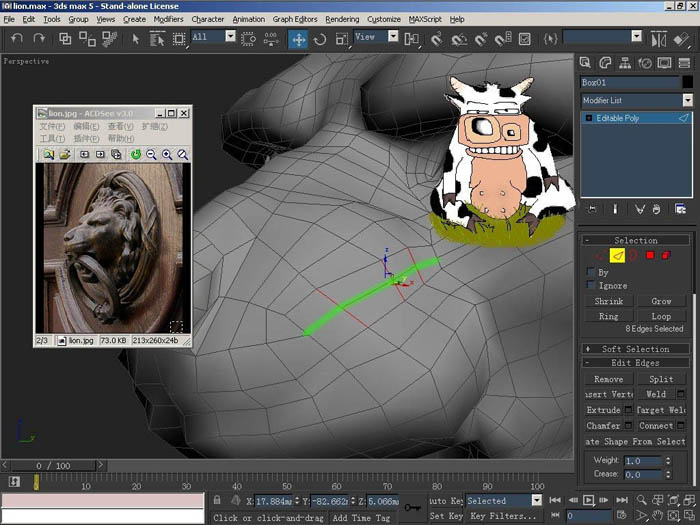Toggle Auto Key animation mode

pyautogui.click(x=445, y=500)
